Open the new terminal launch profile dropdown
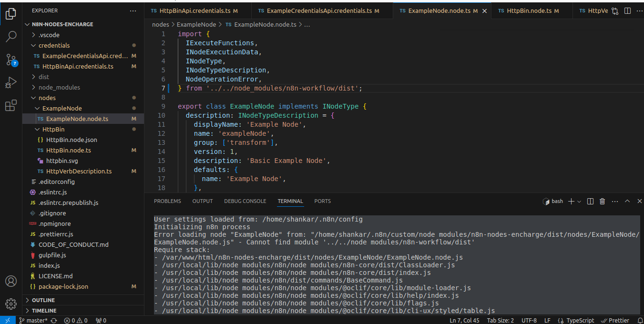The height and width of the screenshot is (324, 644). click(x=579, y=202)
